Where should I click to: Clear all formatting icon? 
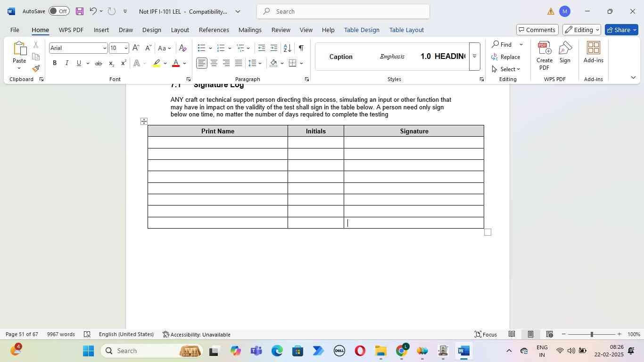click(183, 48)
